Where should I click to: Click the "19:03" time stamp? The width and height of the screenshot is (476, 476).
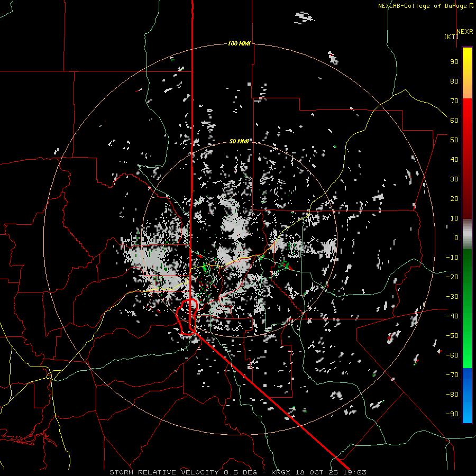pos(355,472)
